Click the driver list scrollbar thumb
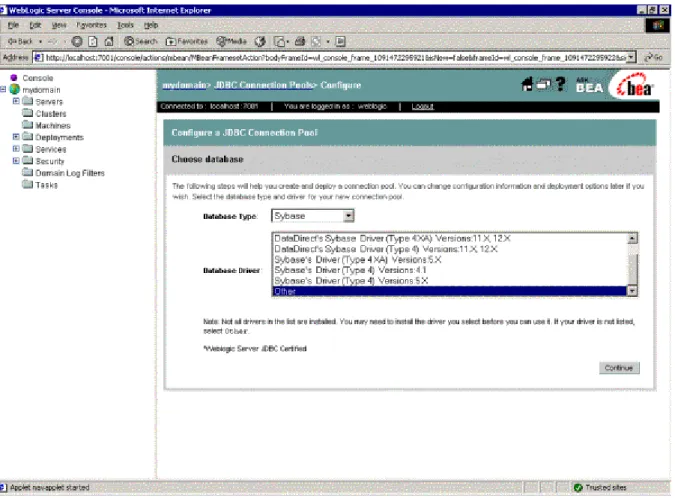The height and width of the screenshot is (498, 675). (632, 269)
